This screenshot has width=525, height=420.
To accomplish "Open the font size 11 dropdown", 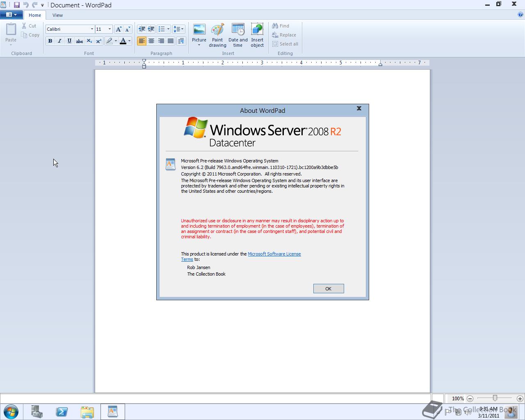I will 110,29.
